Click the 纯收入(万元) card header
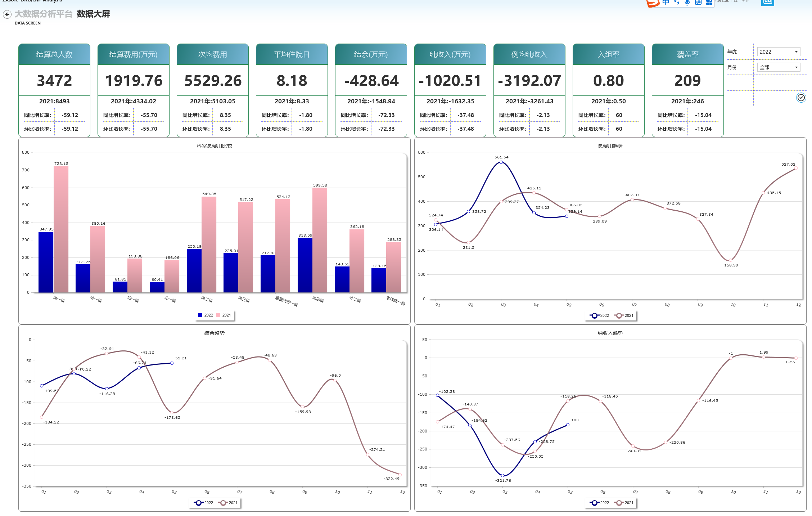The image size is (812, 516). (x=450, y=54)
